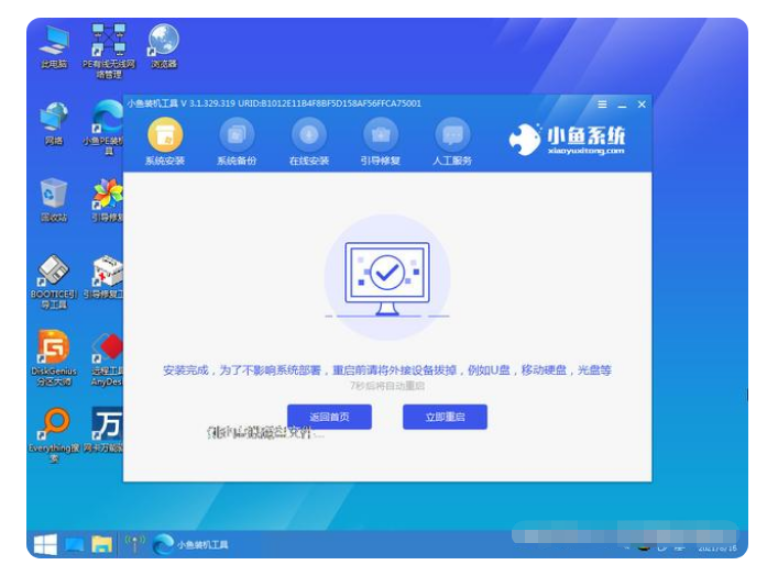Close the 小鱼装机工具 window
The height and width of the screenshot is (581, 779).
[642, 104]
